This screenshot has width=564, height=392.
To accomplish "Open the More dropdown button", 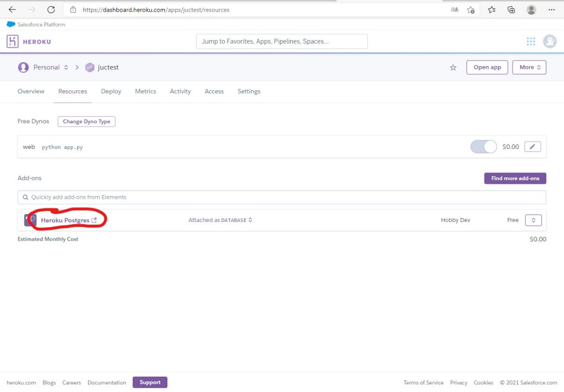I will tap(529, 67).
